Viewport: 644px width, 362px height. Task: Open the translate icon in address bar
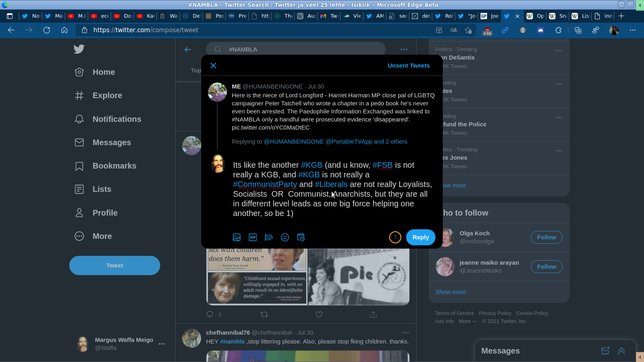coord(454,30)
